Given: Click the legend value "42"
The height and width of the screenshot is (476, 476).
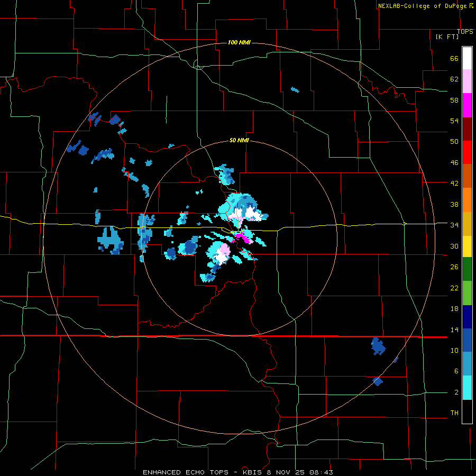Looking at the screenshot, I should tap(454, 183).
